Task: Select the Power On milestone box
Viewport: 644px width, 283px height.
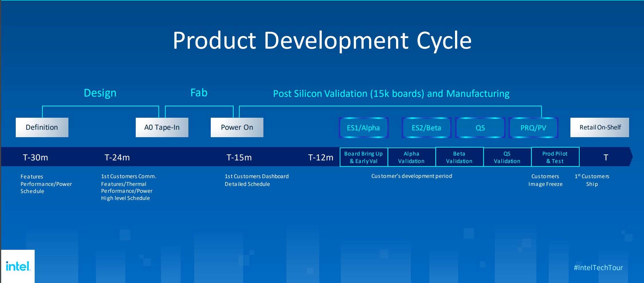Action: tap(237, 127)
